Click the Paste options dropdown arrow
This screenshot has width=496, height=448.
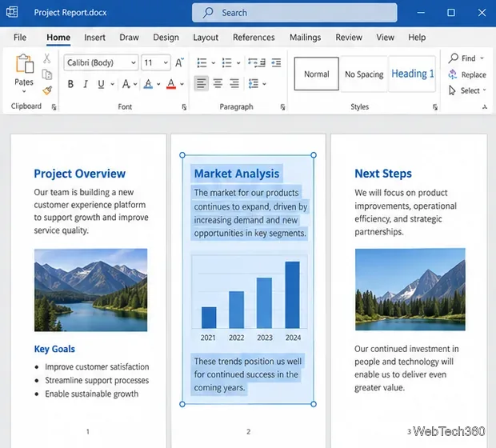pos(24,91)
